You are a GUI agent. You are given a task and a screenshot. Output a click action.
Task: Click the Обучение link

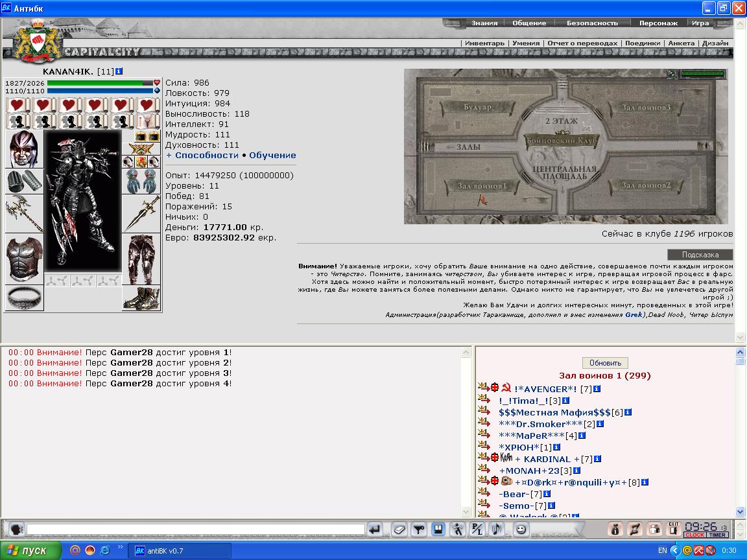[272, 156]
